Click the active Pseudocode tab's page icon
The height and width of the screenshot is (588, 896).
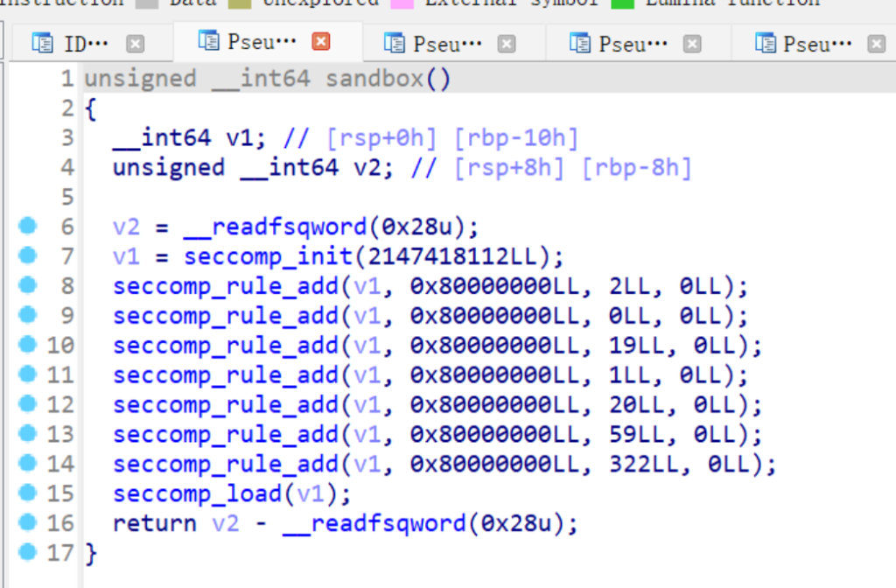point(208,41)
